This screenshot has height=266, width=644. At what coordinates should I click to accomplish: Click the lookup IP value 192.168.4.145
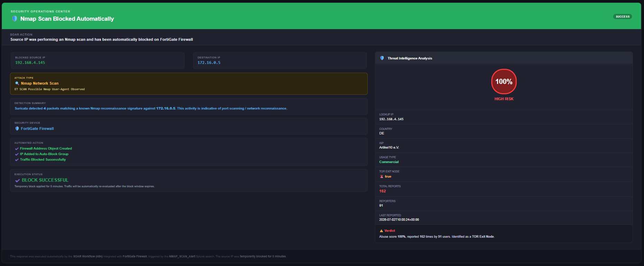tap(391, 119)
